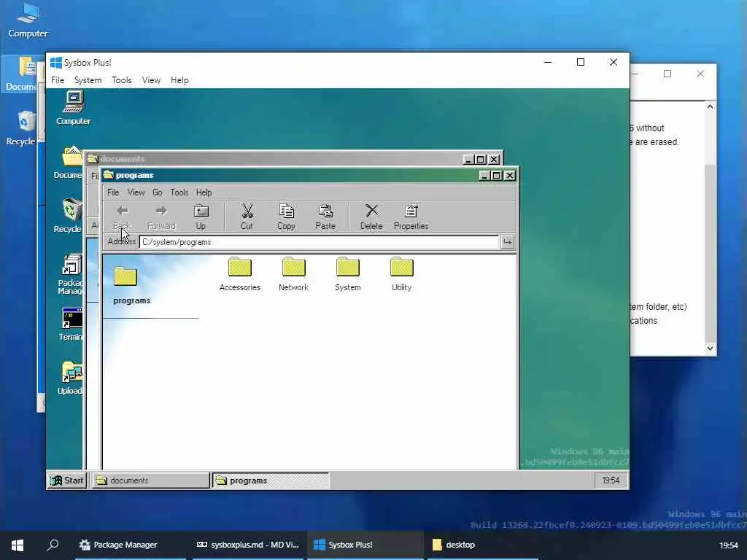The width and height of the screenshot is (747, 560).
Task: Switch to desktop taskbar item
Action: pos(482,545)
